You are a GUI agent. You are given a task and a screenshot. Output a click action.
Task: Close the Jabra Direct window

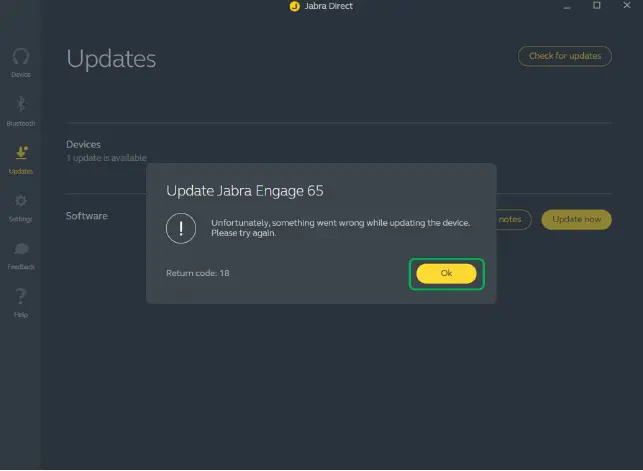pos(627,5)
